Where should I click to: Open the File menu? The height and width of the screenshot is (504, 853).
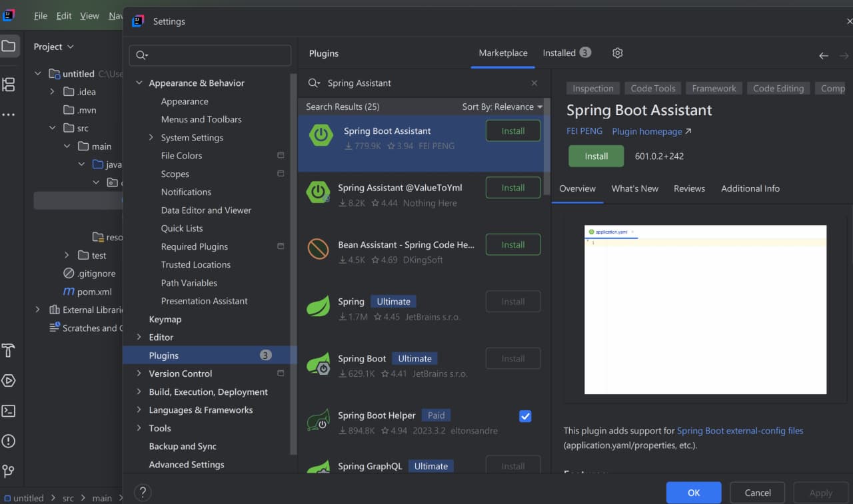click(41, 16)
